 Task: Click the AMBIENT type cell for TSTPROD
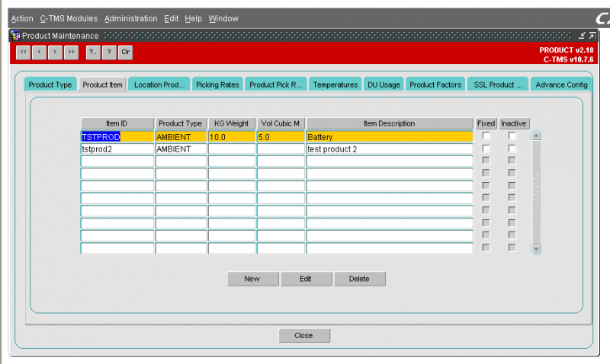coord(181,137)
